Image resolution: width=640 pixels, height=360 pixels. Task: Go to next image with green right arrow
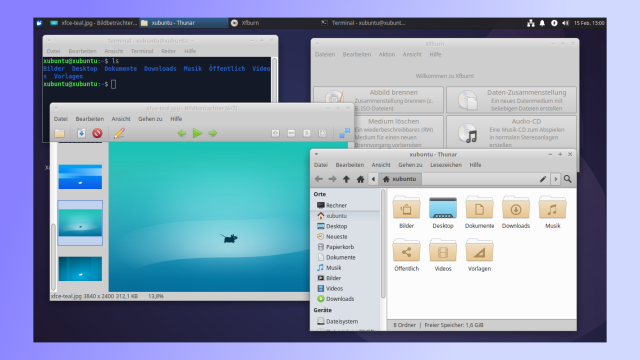213,133
